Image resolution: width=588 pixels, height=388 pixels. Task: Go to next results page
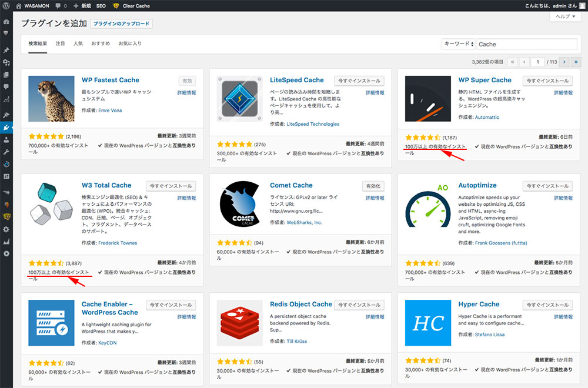pyautogui.click(x=564, y=62)
